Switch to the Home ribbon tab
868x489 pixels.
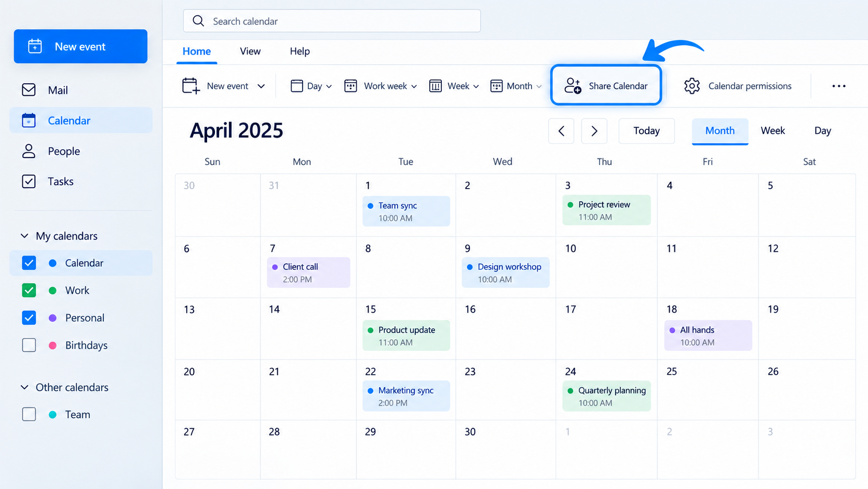coord(197,51)
